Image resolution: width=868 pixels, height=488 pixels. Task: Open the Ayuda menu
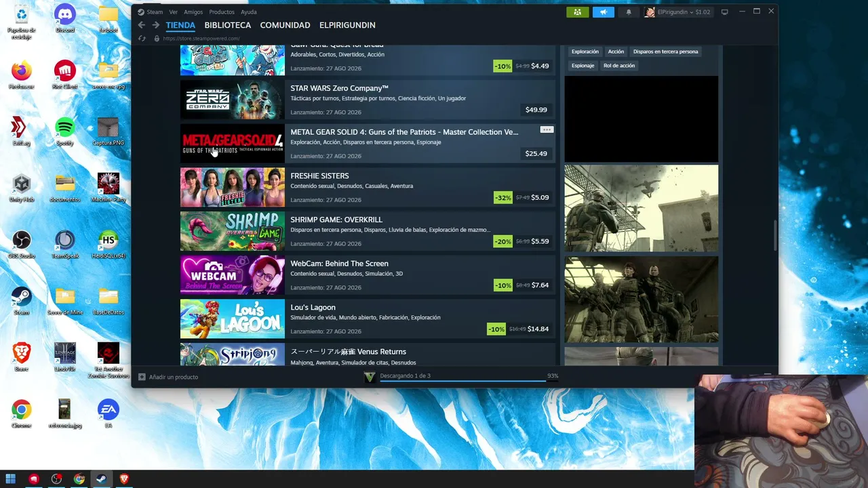tap(248, 12)
